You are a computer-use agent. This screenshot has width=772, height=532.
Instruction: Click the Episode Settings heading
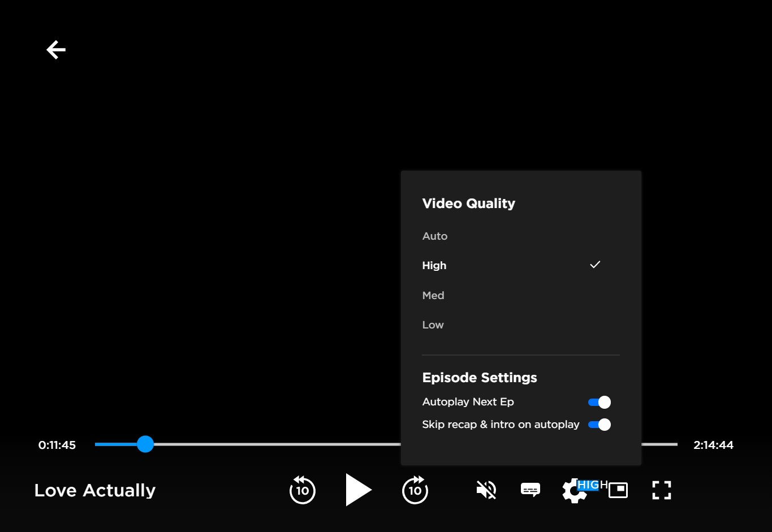[x=480, y=378]
